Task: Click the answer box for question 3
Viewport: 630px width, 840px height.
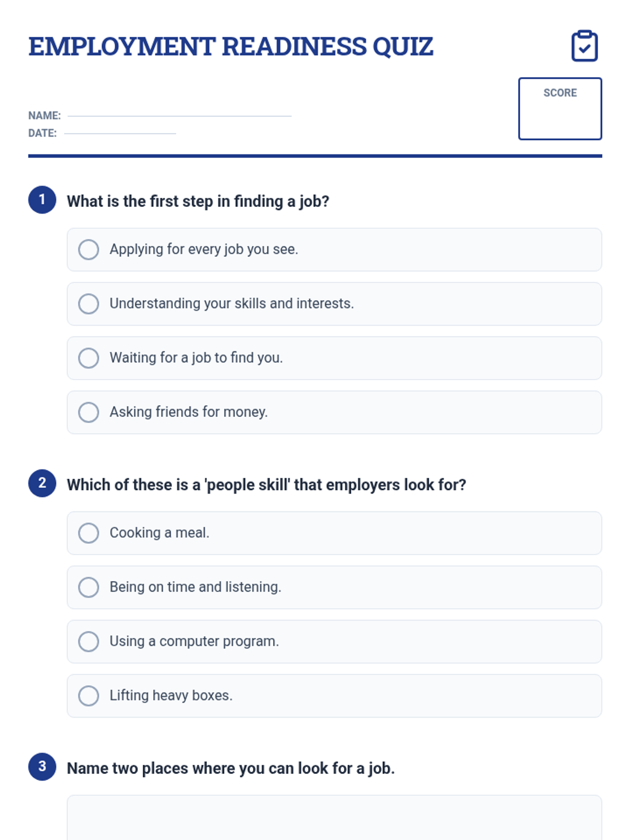Action: point(334,817)
